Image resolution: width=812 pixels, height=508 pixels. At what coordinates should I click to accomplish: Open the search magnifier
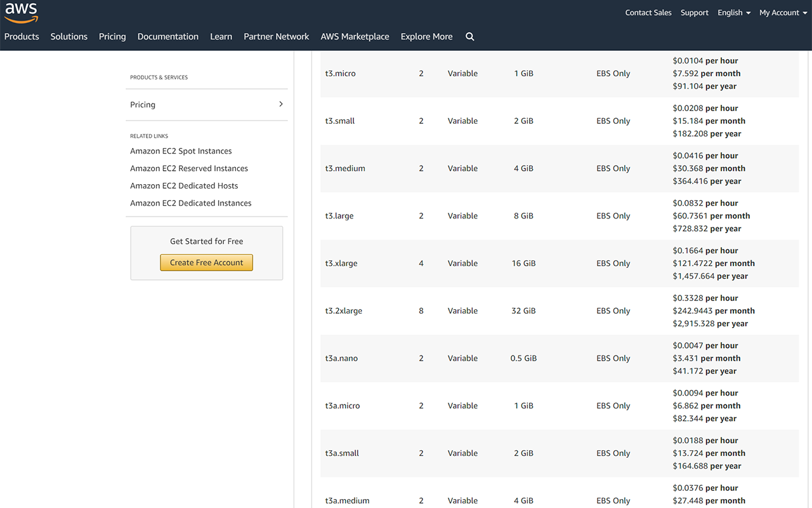point(469,37)
